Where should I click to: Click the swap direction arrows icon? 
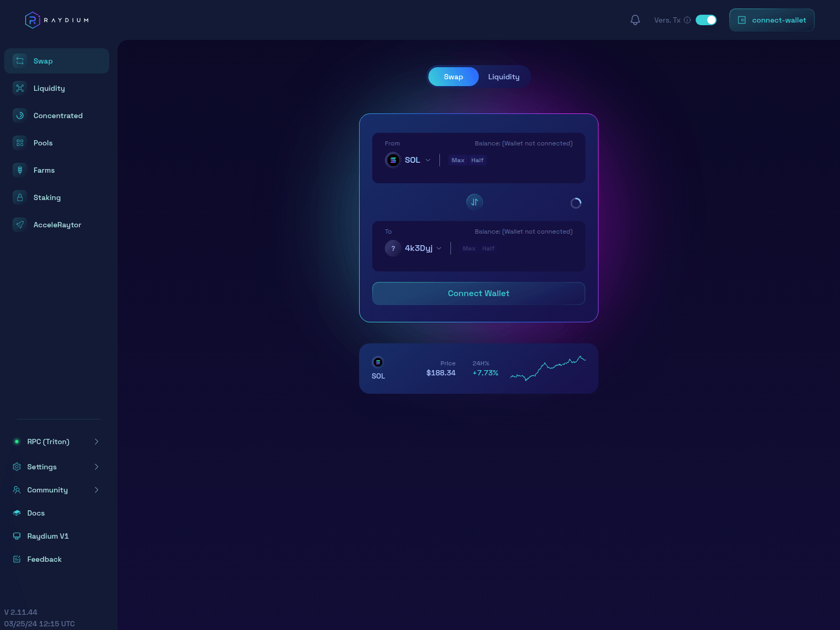(475, 202)
